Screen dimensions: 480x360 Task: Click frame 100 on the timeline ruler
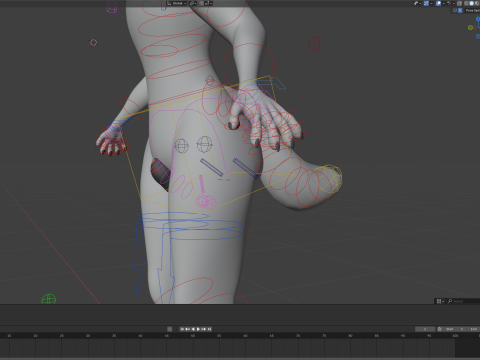pyautogui.click(x=455, y=336)
